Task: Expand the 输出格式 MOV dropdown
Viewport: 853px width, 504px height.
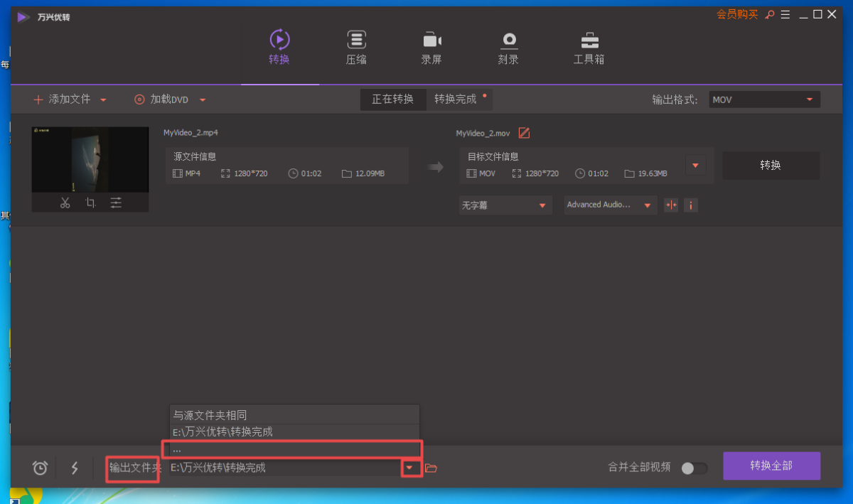Action: pyautogui.click(x=764, y=100)
